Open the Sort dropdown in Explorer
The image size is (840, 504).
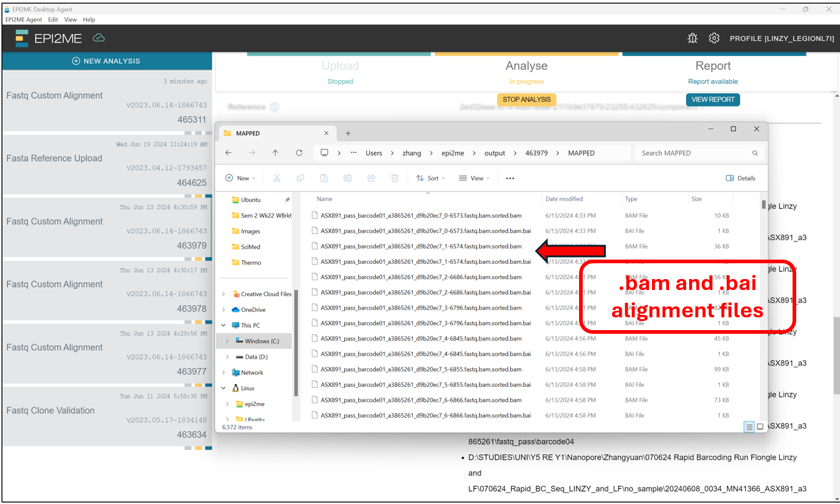431,178
